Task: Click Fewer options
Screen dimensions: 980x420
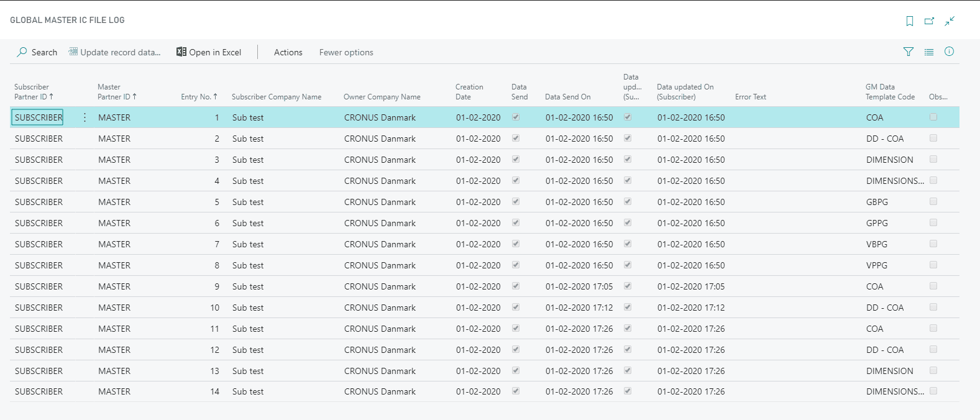Action: (346, 52)
